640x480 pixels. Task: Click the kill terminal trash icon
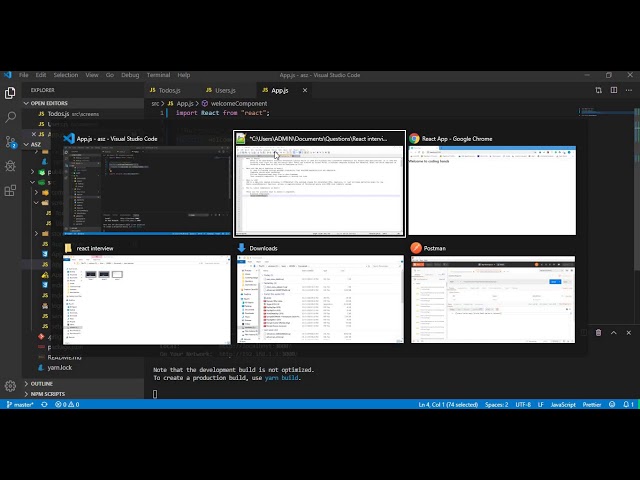pyautogui.click(x=598, y=333)
